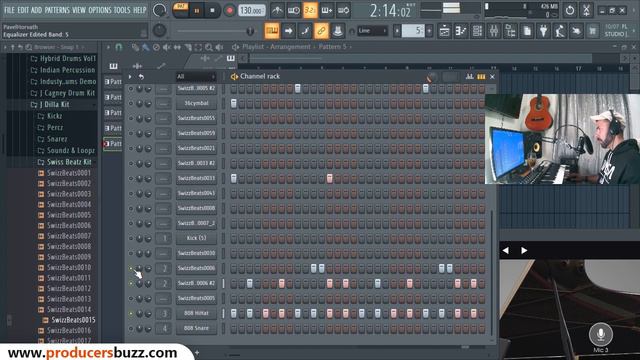Open the ADD menu

pos(36,10)
